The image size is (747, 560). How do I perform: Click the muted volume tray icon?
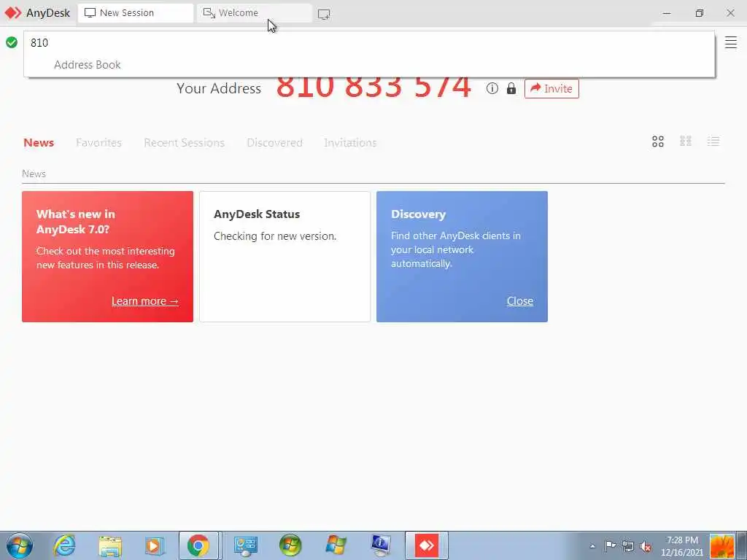[x=646, y=546]
